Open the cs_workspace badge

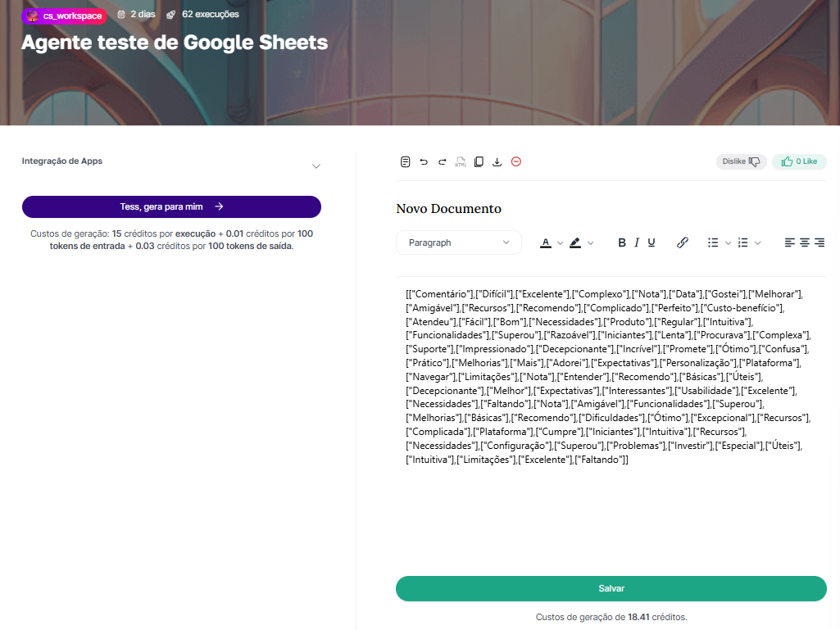coord(64,16)
